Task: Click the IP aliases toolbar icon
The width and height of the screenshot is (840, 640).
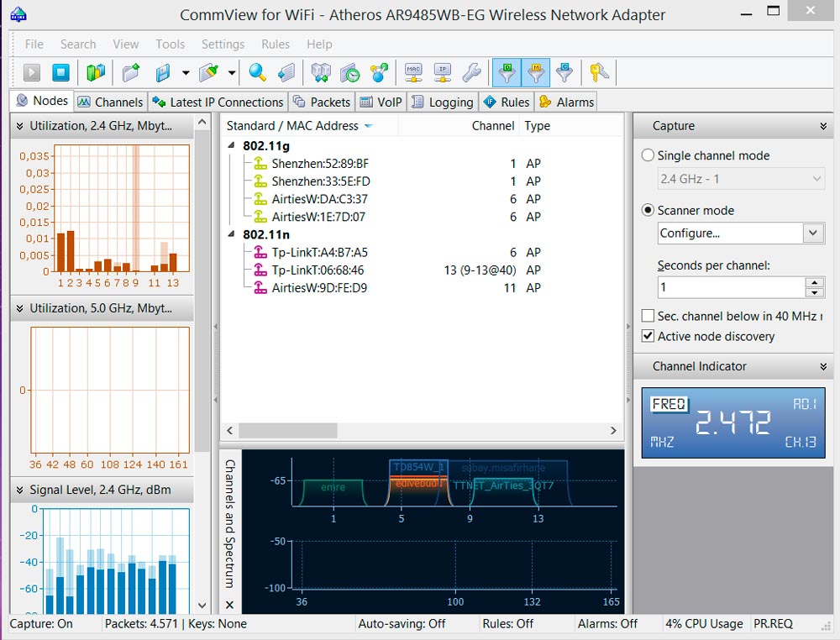Action: (443, 72)
